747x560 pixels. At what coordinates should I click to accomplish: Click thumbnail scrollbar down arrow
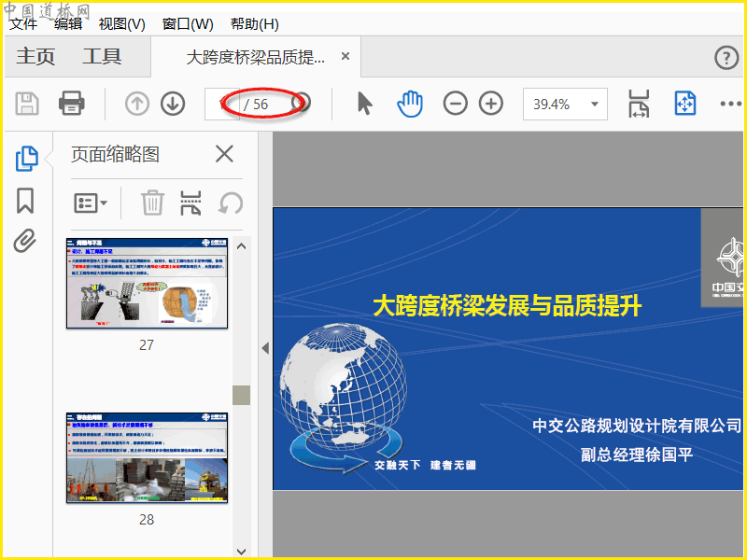coord(241,552)
